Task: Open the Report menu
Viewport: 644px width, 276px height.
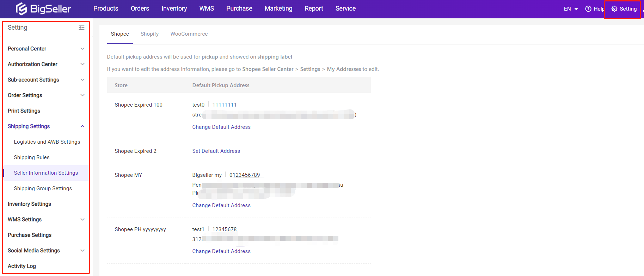Action: coord(314,8)
